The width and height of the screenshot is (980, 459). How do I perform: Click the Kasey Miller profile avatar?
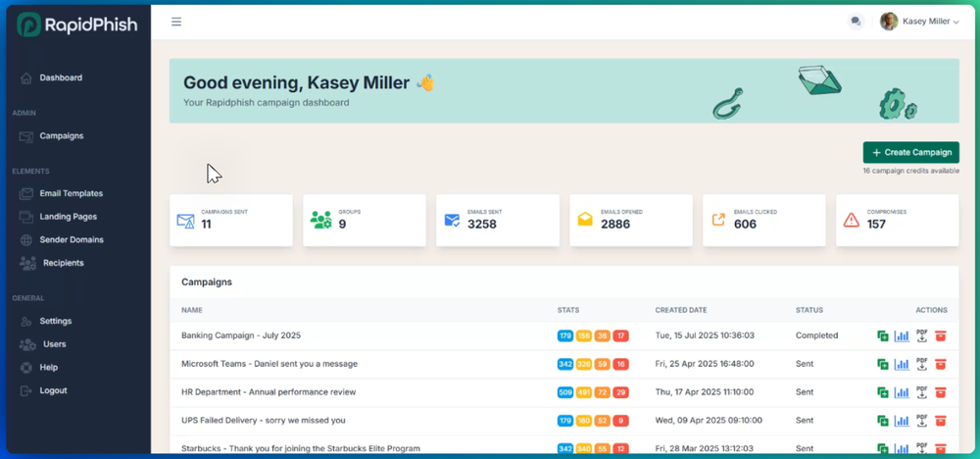[x=889, y=22]
